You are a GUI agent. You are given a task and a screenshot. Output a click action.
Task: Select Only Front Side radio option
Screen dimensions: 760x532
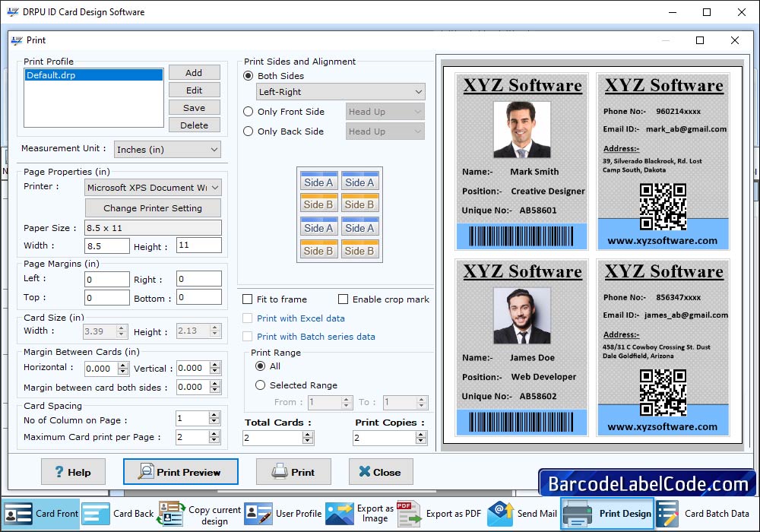(x=249, y=112)
